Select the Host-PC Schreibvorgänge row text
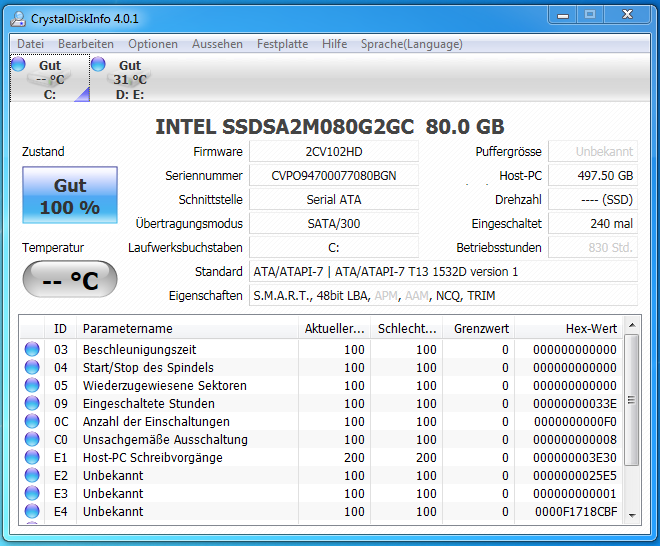 coord(152,458)
